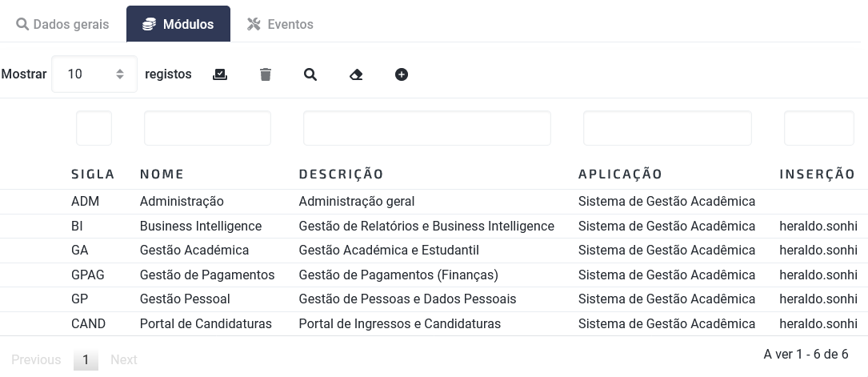Click the Sigla filter input field
The image size is (868, 377).
pyautogui.click(x=94, y=128)
